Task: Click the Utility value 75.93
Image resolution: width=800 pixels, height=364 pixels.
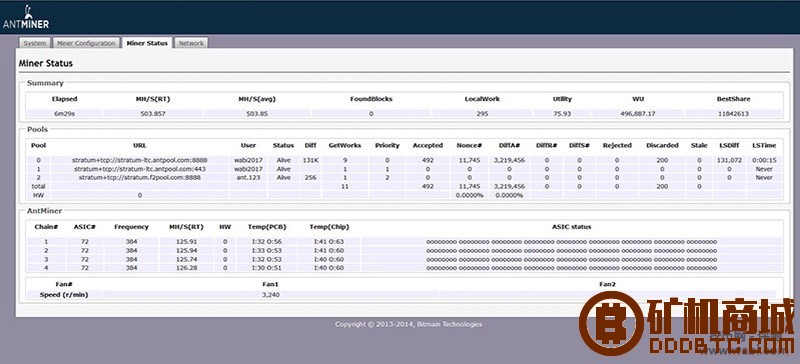Action: [x=562, y=114]
